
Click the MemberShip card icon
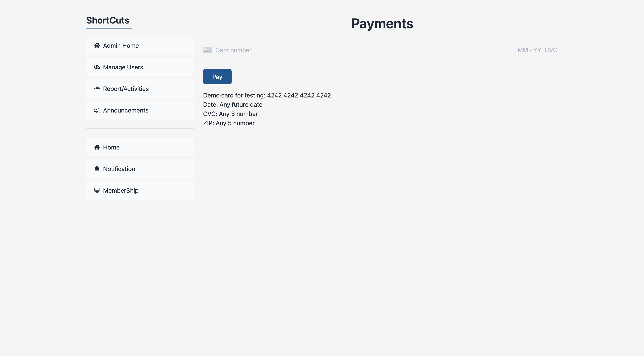tap(97, 190)
